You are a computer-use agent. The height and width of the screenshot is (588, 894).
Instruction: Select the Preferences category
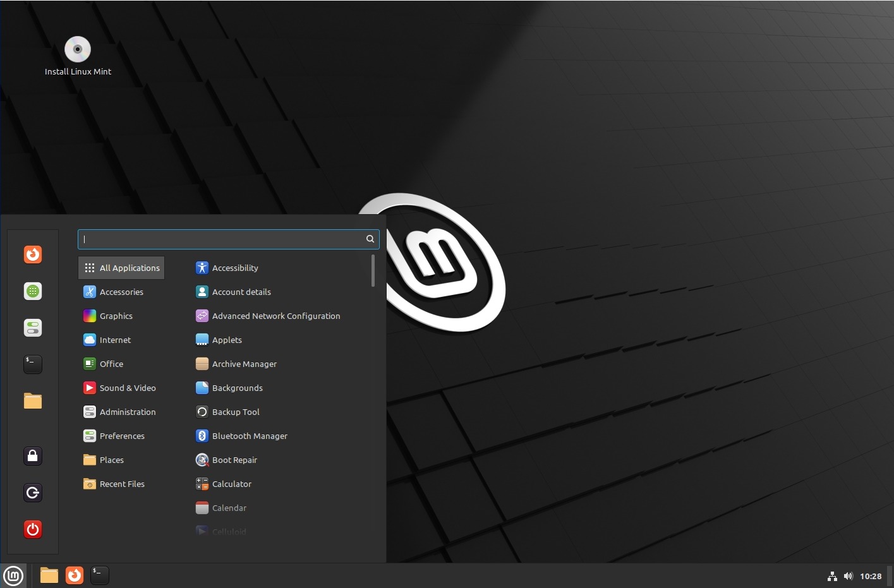pos(121,436)
